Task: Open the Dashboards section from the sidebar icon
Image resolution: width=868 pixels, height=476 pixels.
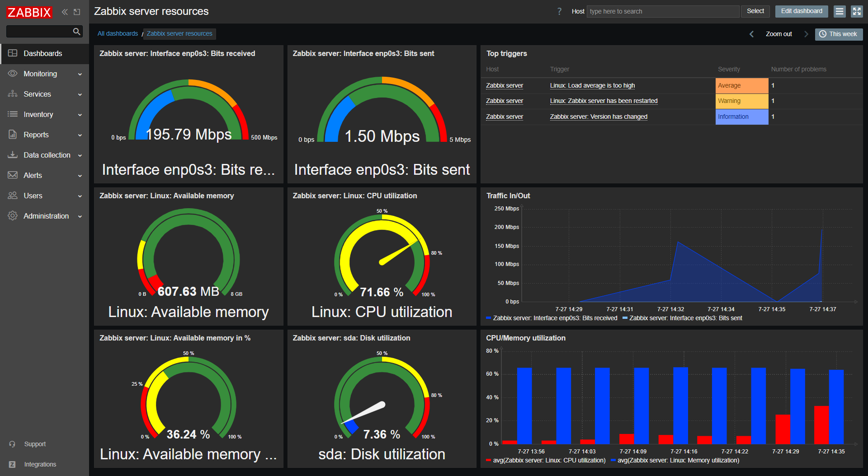Action: click(x=13, y=53)
